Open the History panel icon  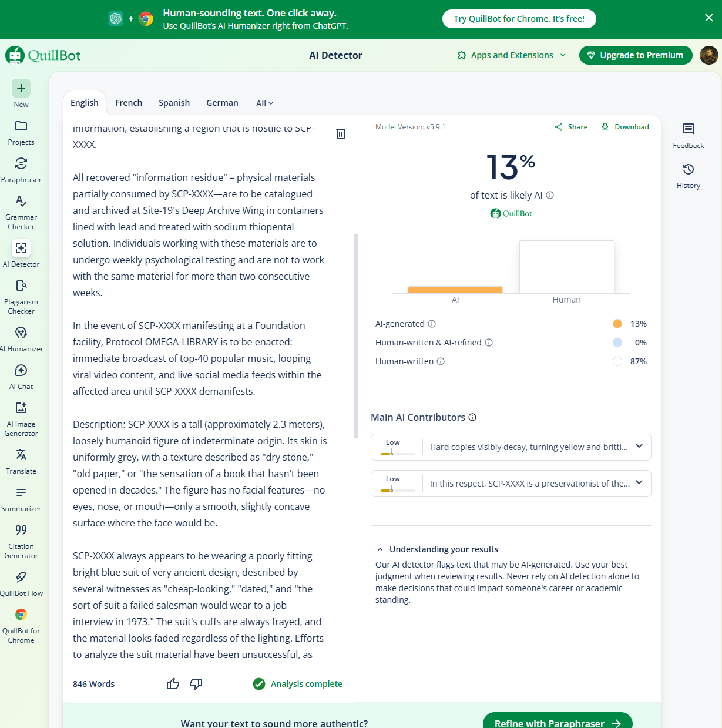[689, 169]
